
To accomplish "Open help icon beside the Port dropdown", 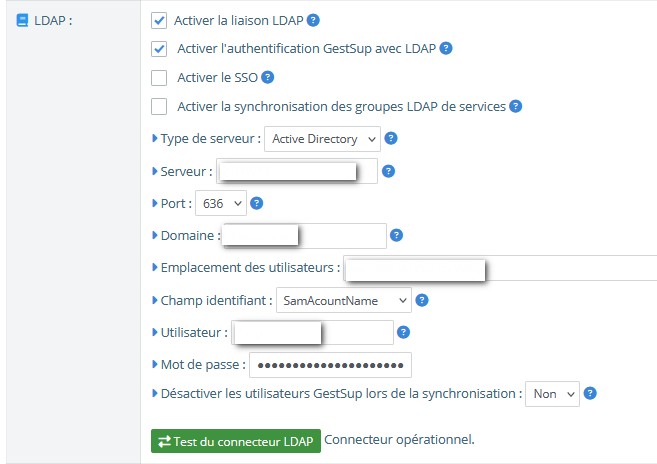I will (256, 203).
